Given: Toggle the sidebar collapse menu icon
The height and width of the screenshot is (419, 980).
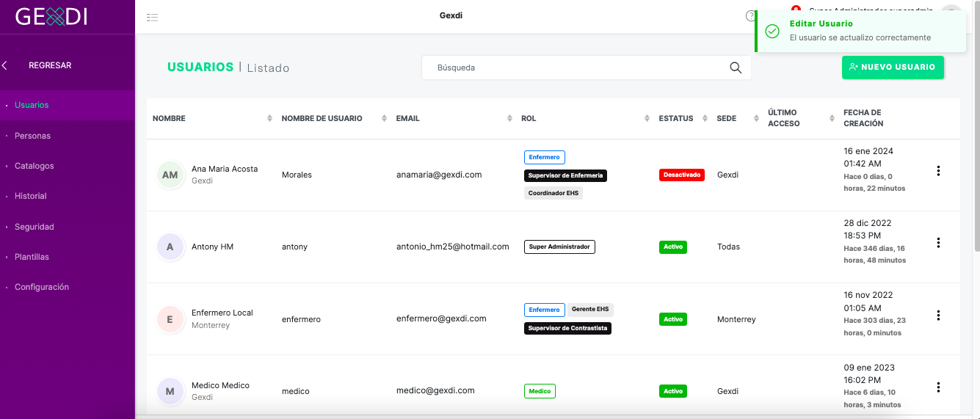Looking at the screenshot, I should point(153,17).
